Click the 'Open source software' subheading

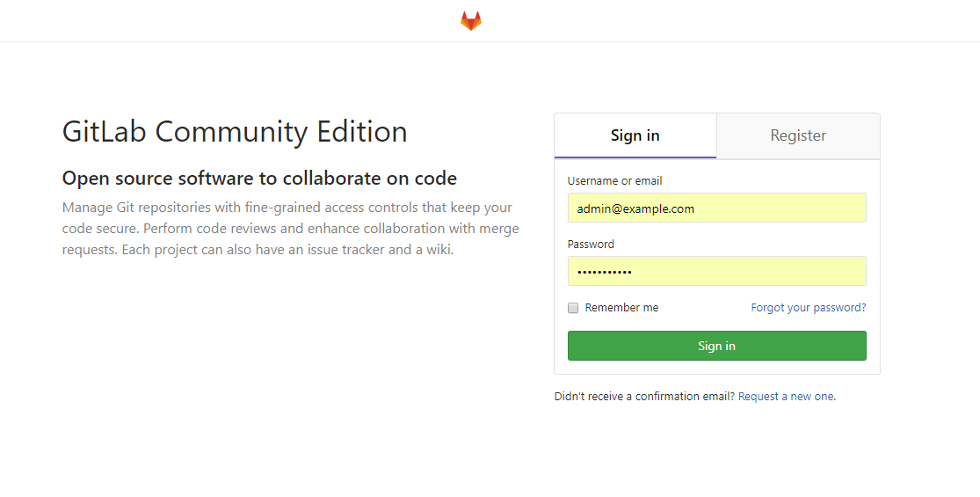click(259, 179)
